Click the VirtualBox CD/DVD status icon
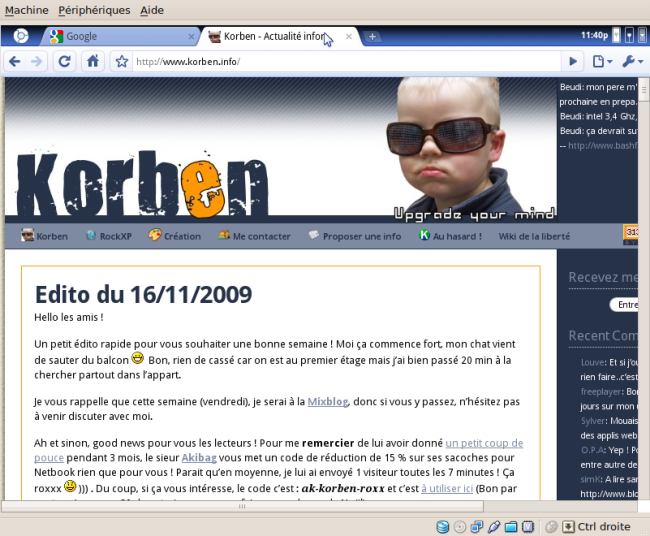 (x=460, y=527)
